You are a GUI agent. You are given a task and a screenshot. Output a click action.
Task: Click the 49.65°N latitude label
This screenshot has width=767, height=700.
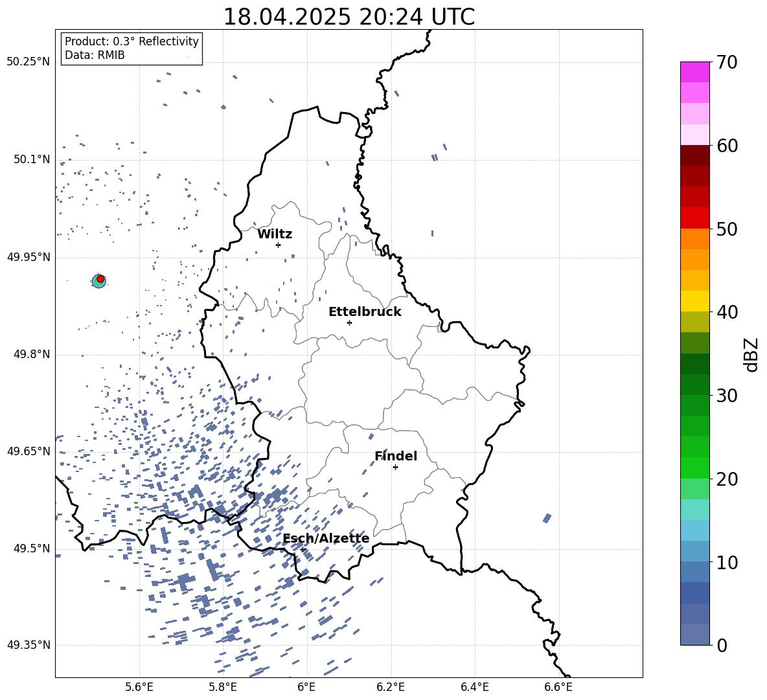pos(29,451)
